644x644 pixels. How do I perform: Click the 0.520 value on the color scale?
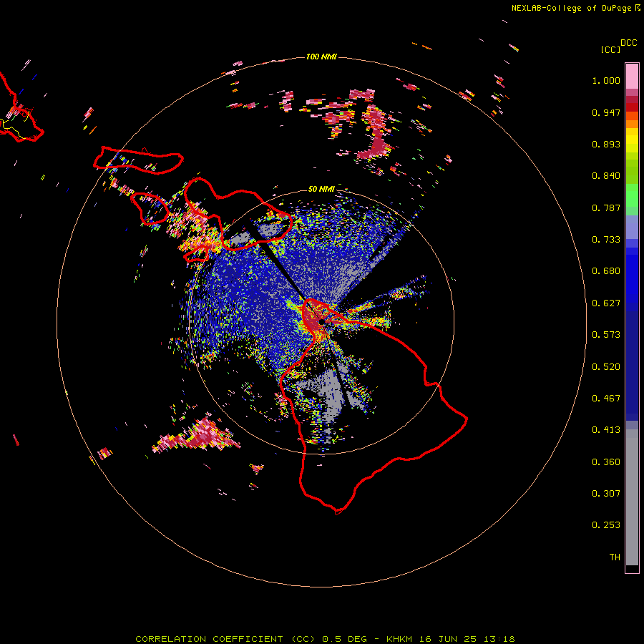pyautogui.click(x=606, y=367)
